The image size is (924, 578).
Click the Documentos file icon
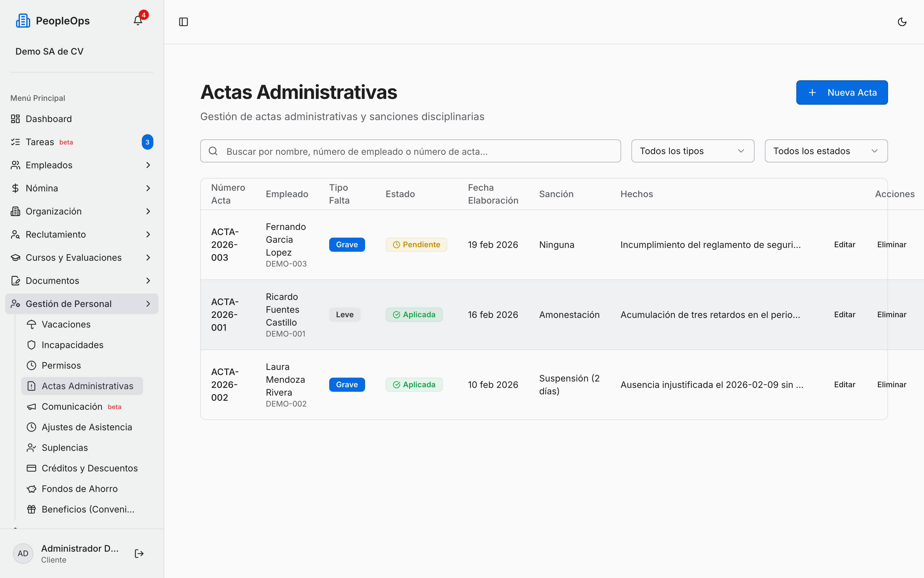(x=15, y=281)
